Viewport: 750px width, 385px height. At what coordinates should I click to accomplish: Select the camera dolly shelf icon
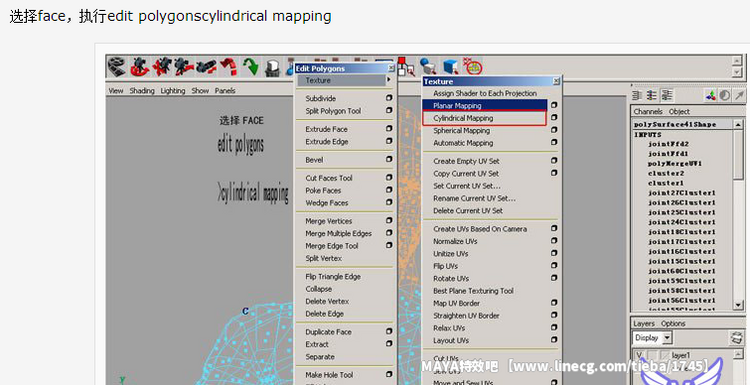pyautogui.click(x=184, y=66)
